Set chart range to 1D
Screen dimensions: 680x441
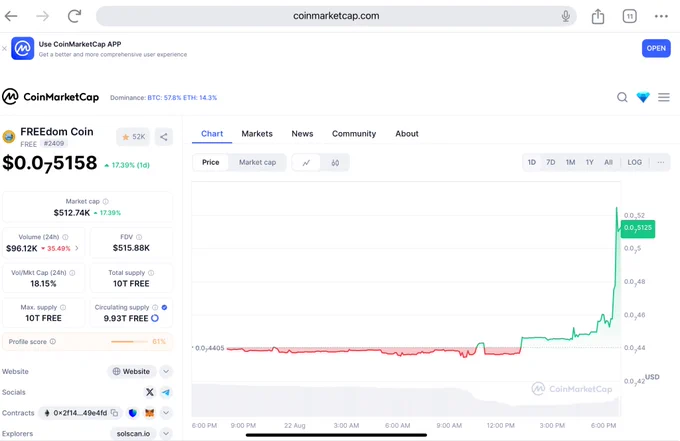tap(532, 162)
